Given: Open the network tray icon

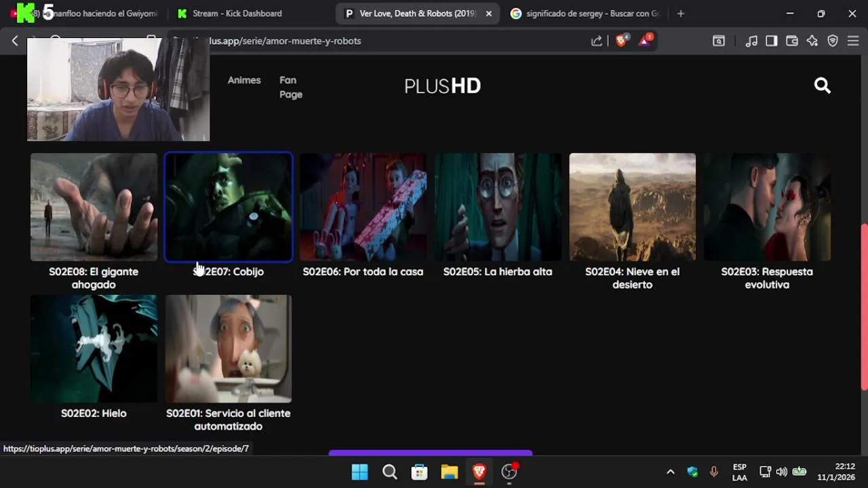Looking at the screenshot, I should pos(765,472).
